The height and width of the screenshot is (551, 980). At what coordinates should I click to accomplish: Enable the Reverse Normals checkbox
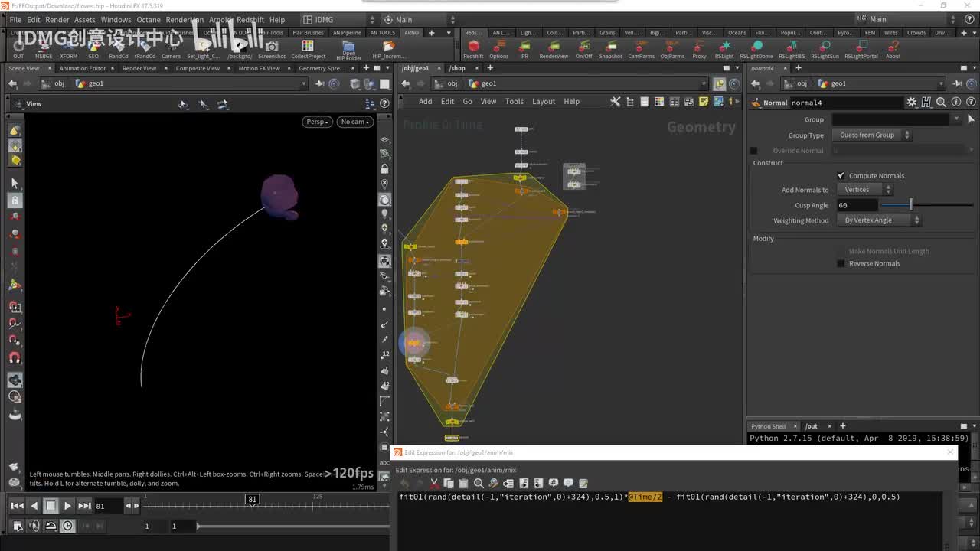[x=841, y=264]
